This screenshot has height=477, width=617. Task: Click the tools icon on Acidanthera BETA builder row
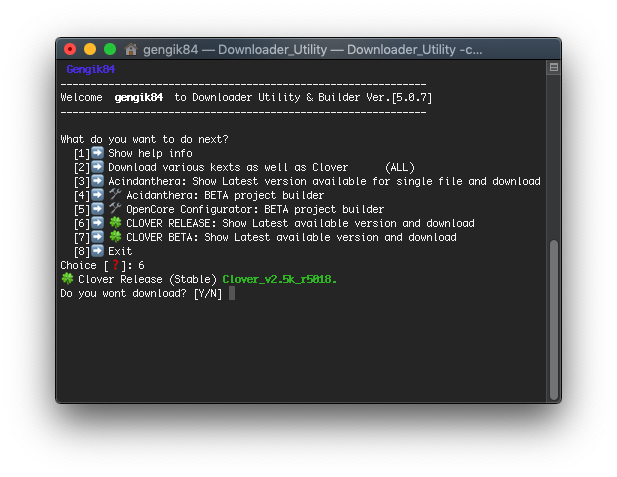[x=115, y=194]
